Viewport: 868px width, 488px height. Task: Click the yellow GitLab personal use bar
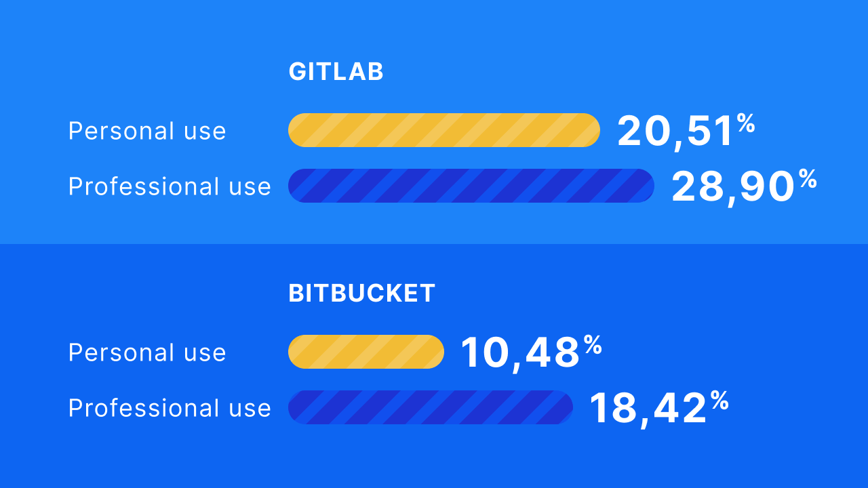(x=443, y=130)
